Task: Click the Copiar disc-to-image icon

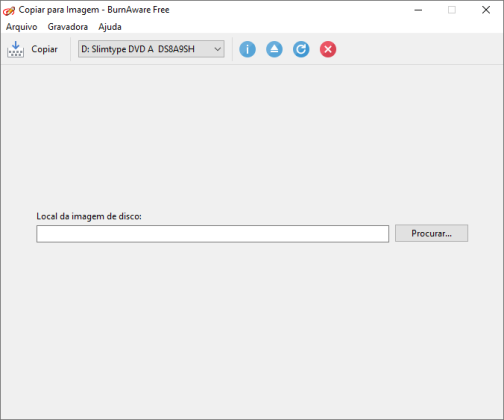Action: 15,49
